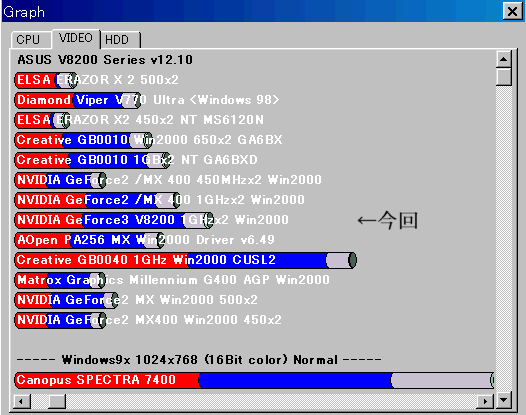Select Matrox Graphics Millennium G400 AGP Win2000 row
Viewport: 526px width, 415px height.
[172, 280]
